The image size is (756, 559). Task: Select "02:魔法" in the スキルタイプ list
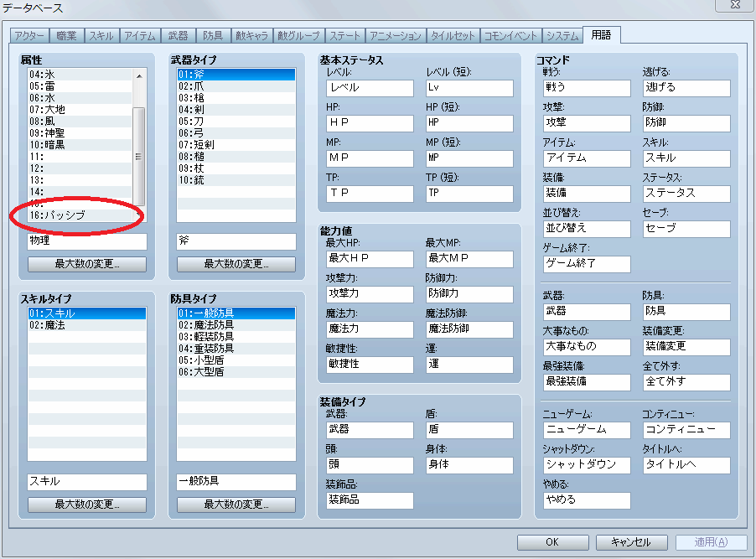click(87, 325)
